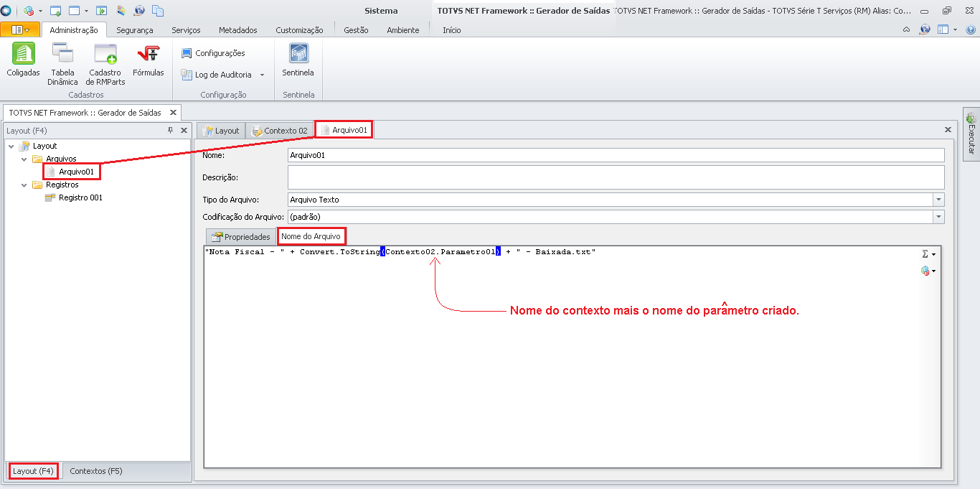Open the Executar side panel
Viewport: 980px width, 489px height.
point(971,134)
